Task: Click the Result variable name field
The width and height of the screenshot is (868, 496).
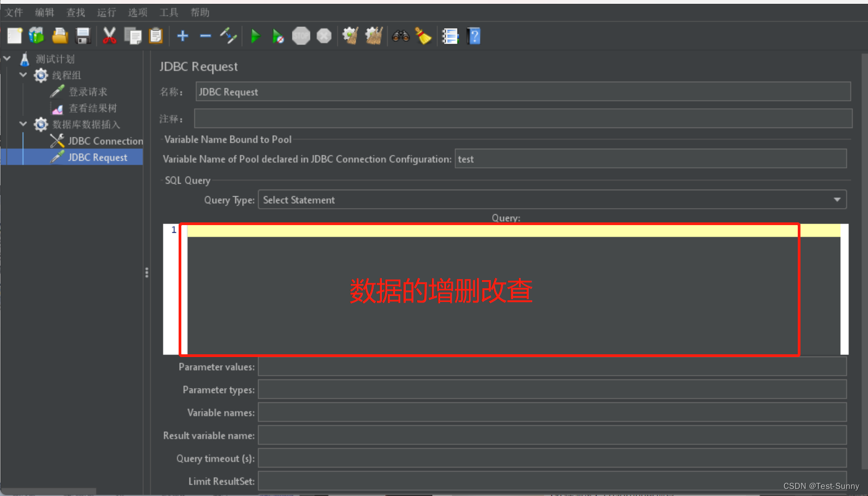Action: point(552,435)
